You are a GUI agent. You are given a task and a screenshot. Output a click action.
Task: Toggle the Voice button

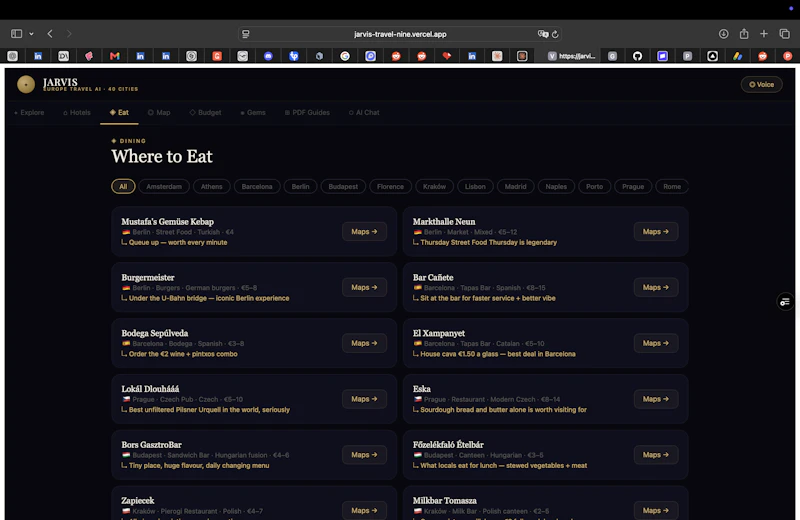761,85
